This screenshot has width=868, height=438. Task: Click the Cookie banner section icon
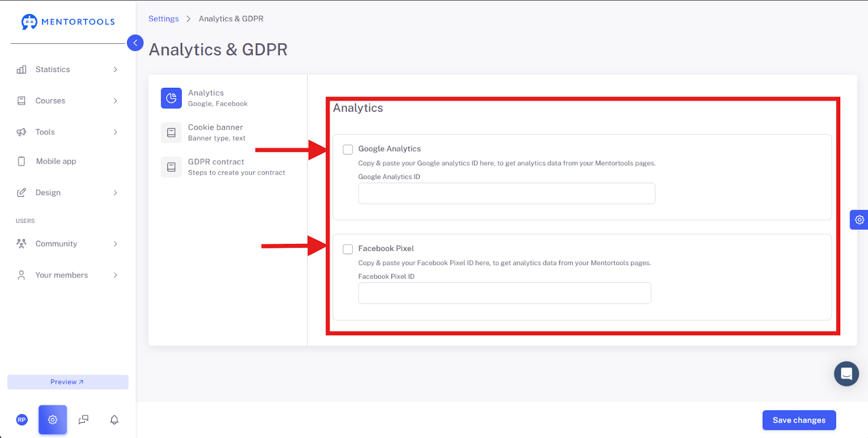[x=171, y=133]
